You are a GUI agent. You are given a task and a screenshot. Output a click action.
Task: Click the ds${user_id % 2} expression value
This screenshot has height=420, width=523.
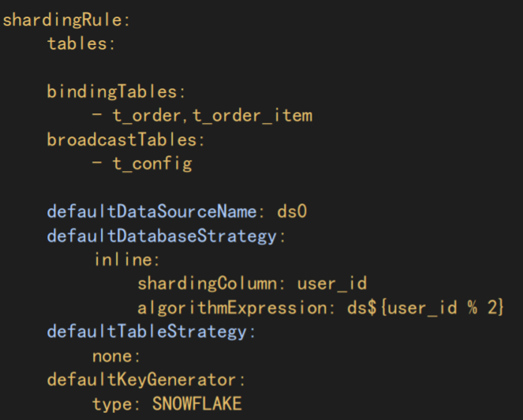[425, 307]
